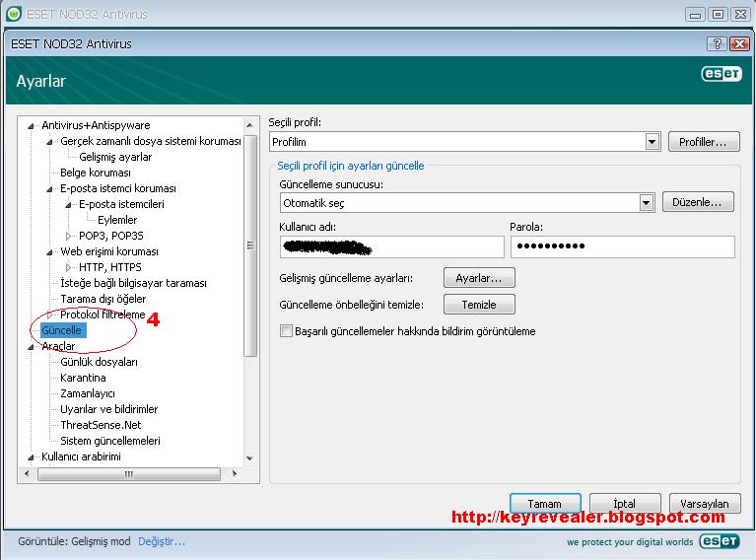Click the tree horizontal scroll left arrow
The height and width of the screenshot is (560, 756).
pos(28,473)
